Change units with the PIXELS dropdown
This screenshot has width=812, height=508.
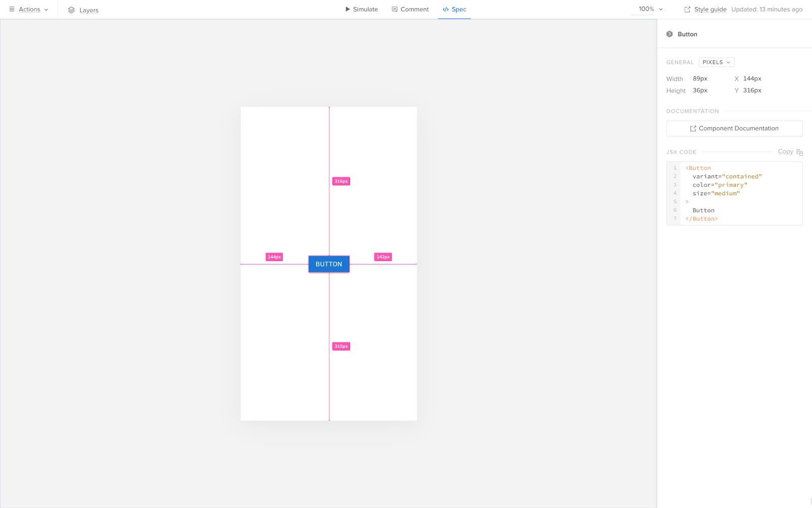coord(716,62)
